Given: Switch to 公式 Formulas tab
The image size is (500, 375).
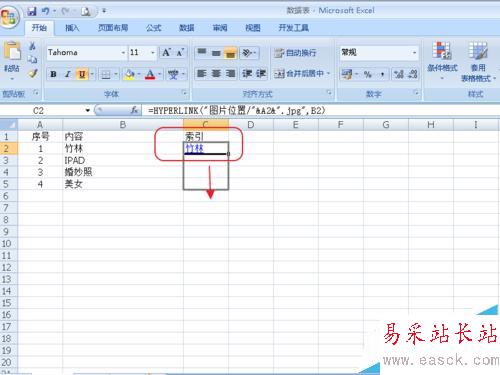Looking at the screenshot, I should click(x=154, y=28).
